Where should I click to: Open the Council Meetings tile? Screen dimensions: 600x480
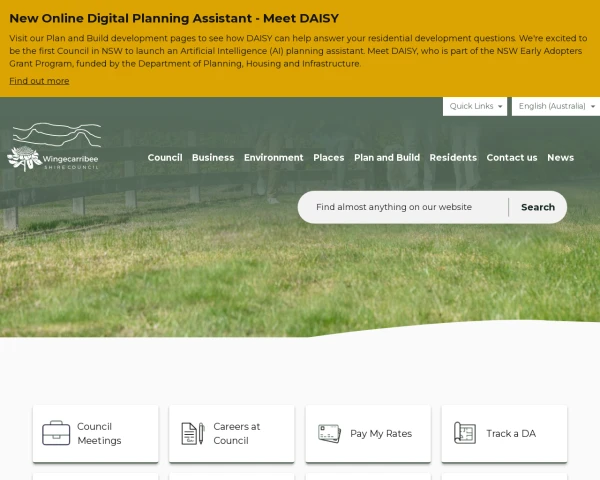pyautogui.click(x=96, y=433)
